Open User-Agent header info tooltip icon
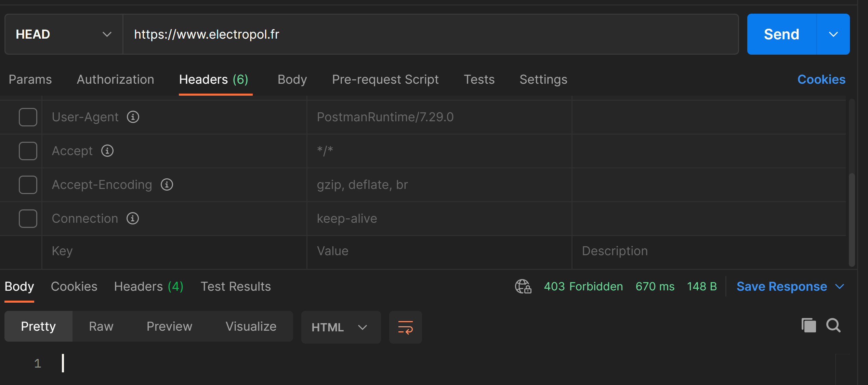 click(x=133, y=117)
